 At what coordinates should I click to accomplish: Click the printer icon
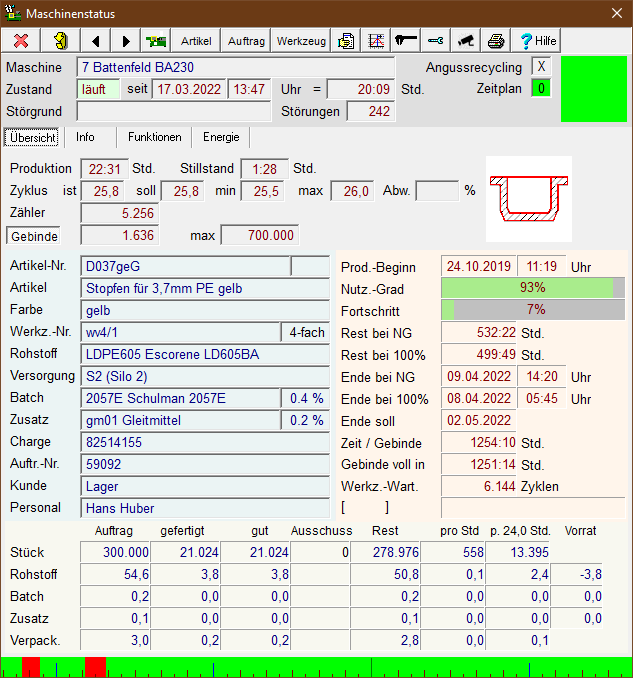(x=495, y=41)
